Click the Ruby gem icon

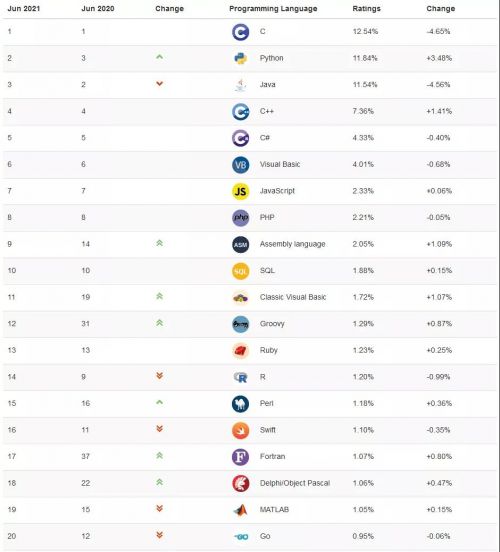pyautogui.click(x=240, y=351)
